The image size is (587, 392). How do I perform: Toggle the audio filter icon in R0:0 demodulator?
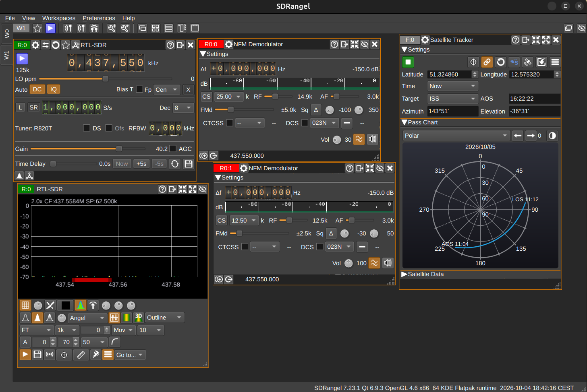(359, 139)
